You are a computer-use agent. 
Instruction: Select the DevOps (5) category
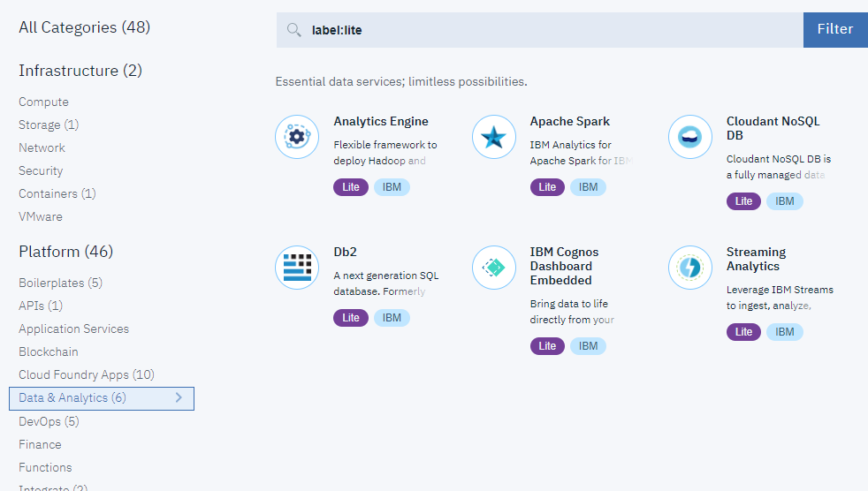pos(49,421)
